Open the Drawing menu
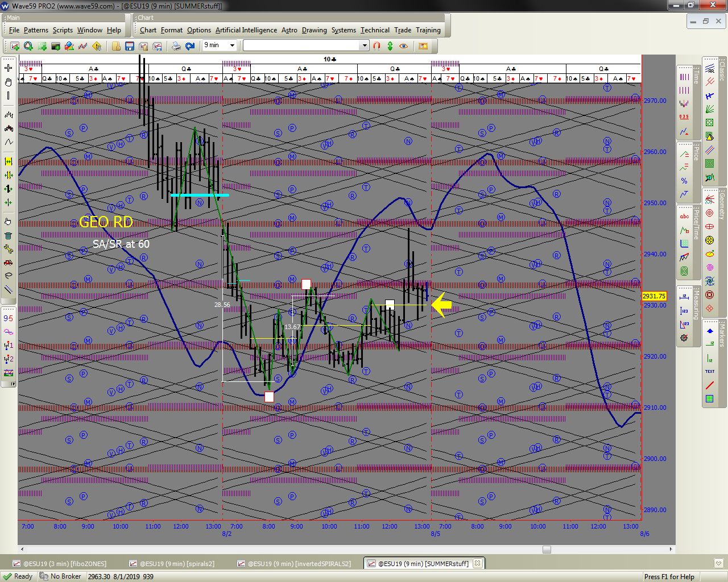Image resolution: width=728 pixels, height=582 pixels. [x=315, y=30]
